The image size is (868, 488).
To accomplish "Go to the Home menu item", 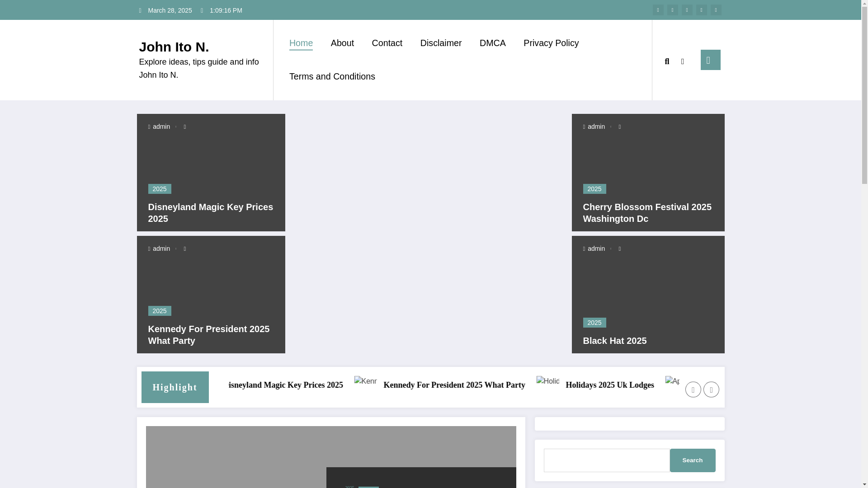I will (301, 43).
